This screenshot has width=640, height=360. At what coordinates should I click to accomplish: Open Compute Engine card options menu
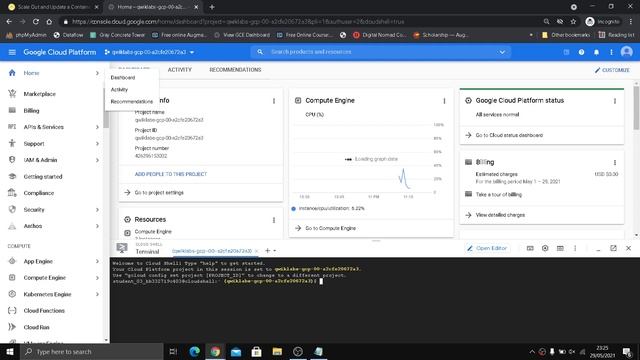(444, 101)
